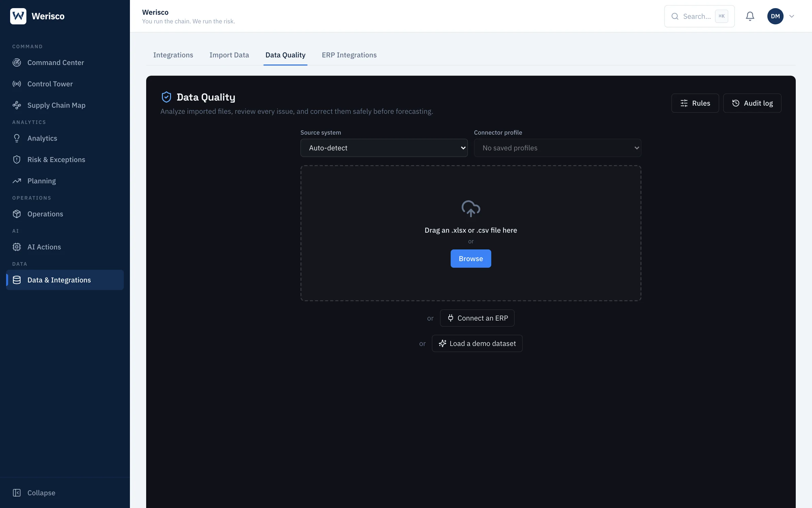Select Analytics in the sidebar
Screen dimensions: 812x508
pos(65,138)
